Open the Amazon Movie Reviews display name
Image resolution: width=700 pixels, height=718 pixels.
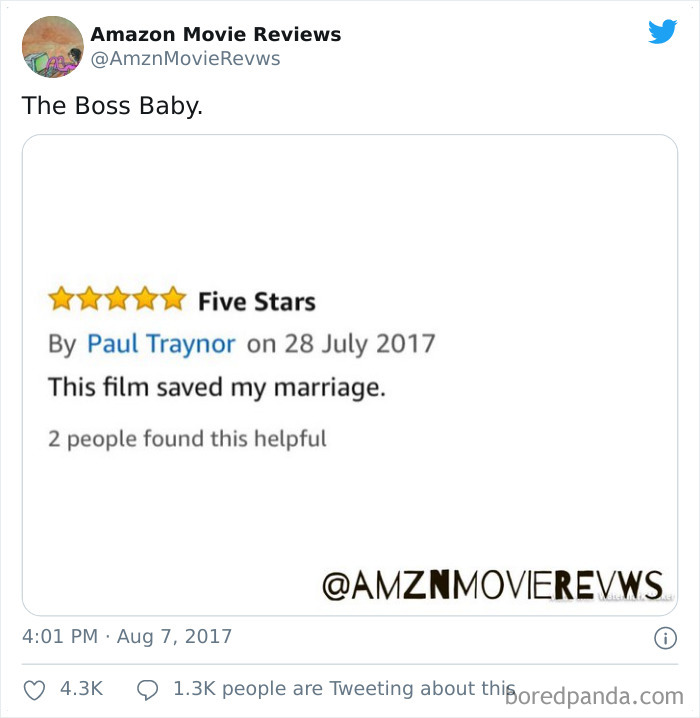pos(216,34)
